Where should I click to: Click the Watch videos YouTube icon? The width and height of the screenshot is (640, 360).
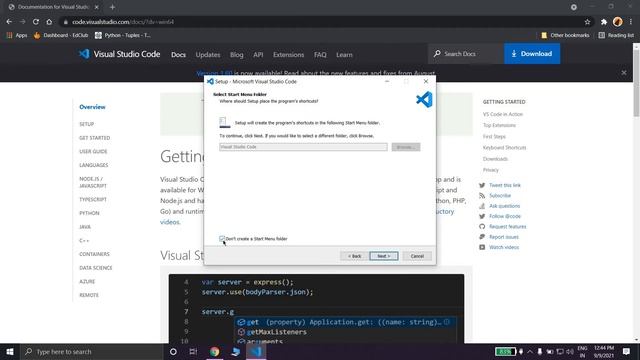click(482, 247)
